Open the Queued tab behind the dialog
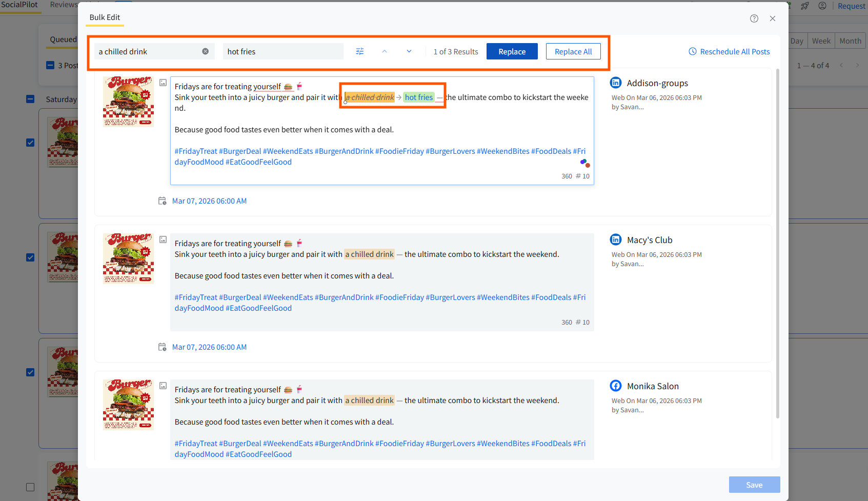 [x=63, y=39]
